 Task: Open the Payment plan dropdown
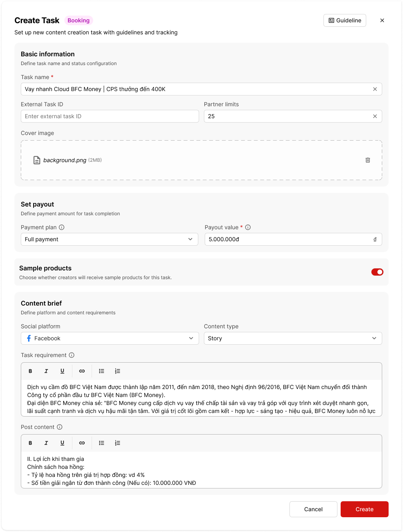(109, 239)
